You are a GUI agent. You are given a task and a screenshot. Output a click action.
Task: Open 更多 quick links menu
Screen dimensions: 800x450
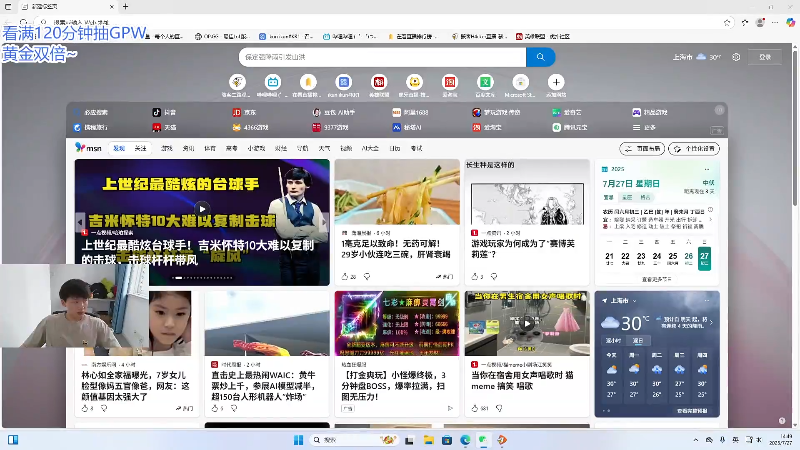pyautogui.click(x=644, y=128)
